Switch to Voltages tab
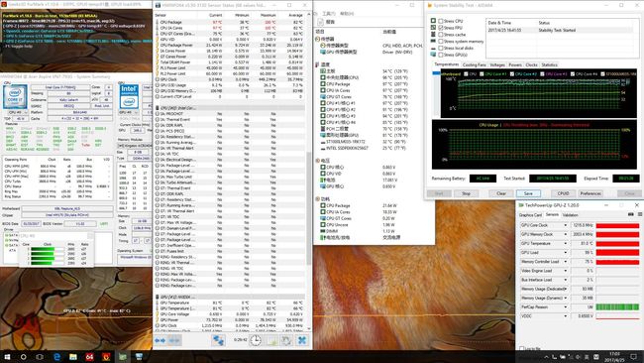The image size is (644, 363). pyautogui.click(x=497, y=64)
